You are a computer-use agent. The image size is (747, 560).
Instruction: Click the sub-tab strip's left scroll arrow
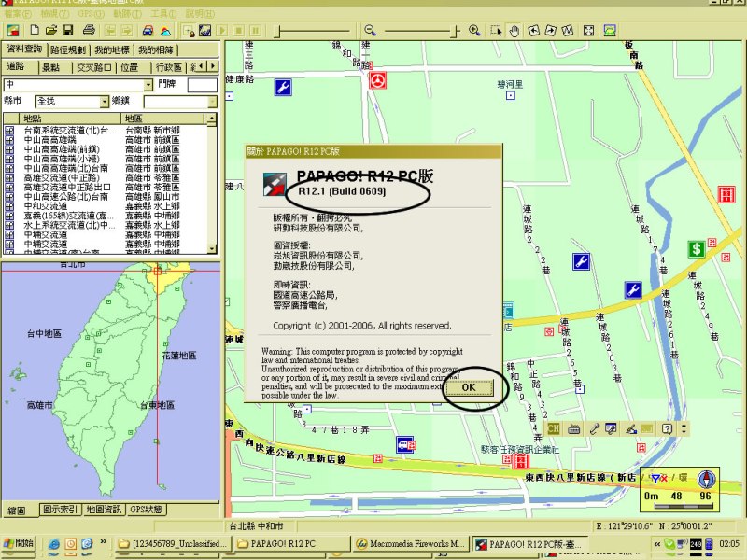202,65
